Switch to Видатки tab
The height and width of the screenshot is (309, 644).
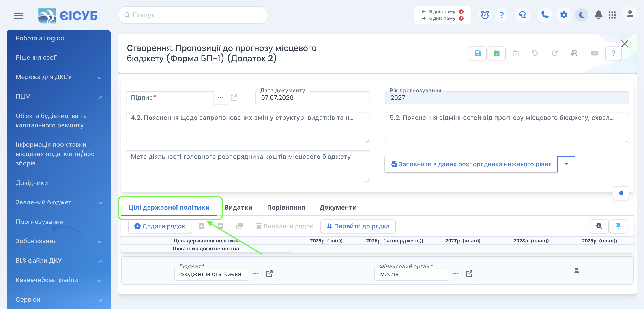coord(238,208)
